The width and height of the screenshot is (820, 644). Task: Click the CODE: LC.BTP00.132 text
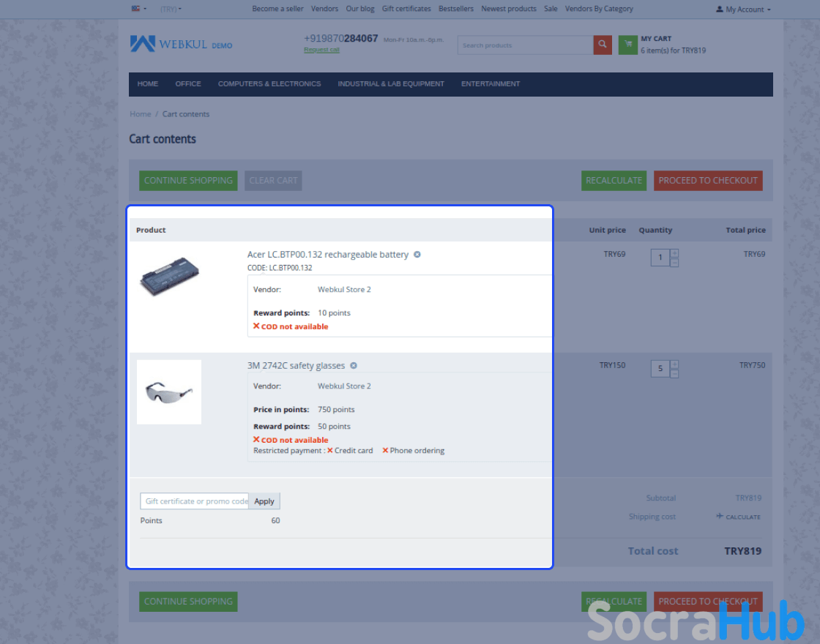280,268
